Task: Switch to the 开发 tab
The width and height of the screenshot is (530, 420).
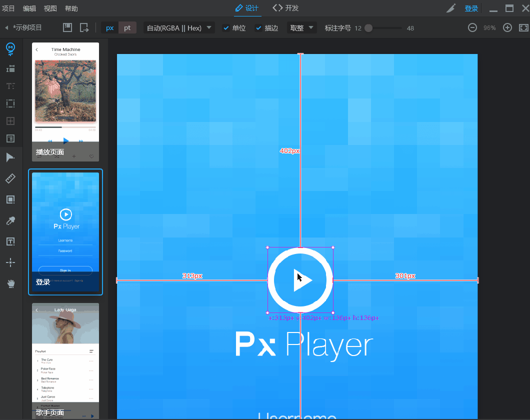Action: click(285, 8)
